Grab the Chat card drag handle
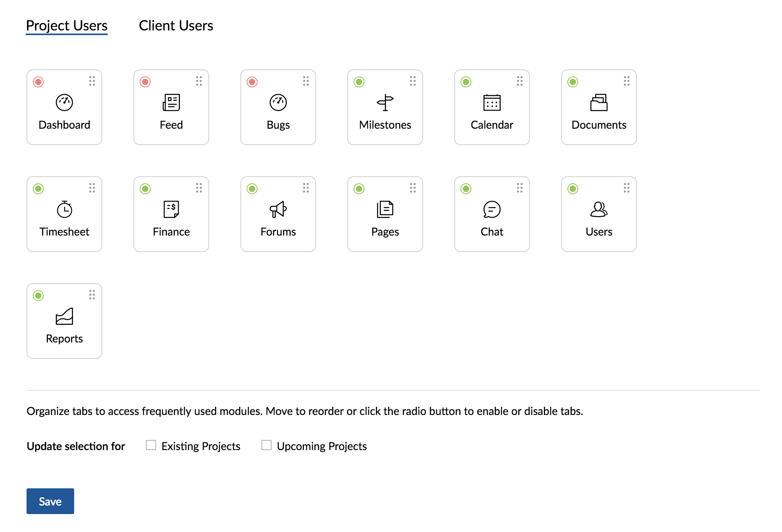The height and width of the screenshot is (532, 782). 520,188
